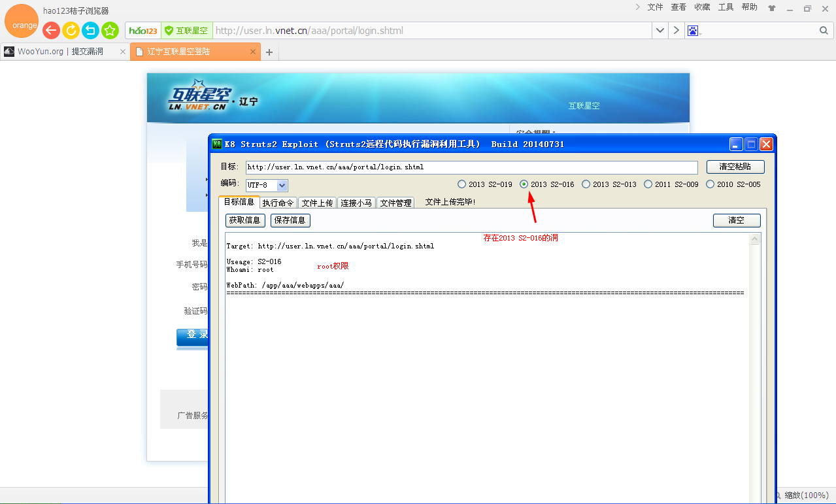Switch to the 连接小马 tab

pyautogui.click(x=356, y=203)
